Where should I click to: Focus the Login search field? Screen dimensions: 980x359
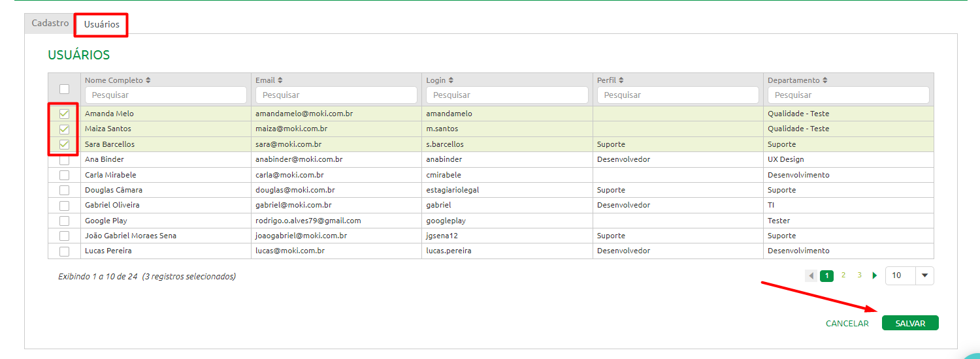tap(507, 95)
